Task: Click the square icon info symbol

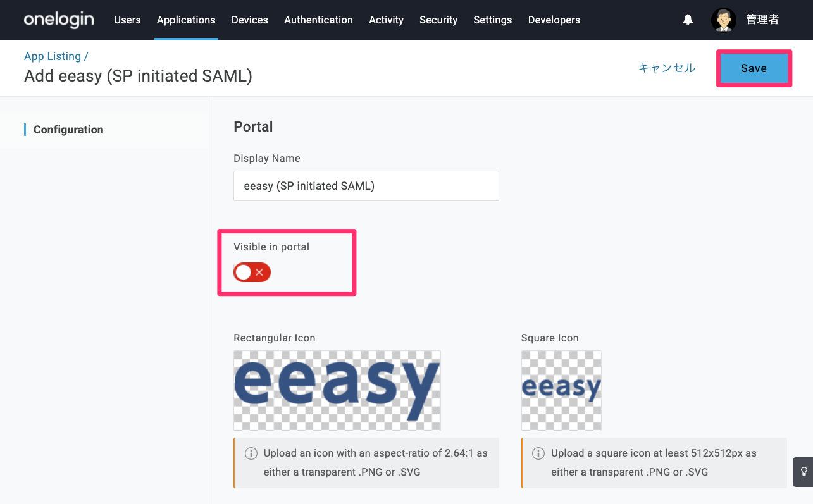Action: [x=538, y=453]
